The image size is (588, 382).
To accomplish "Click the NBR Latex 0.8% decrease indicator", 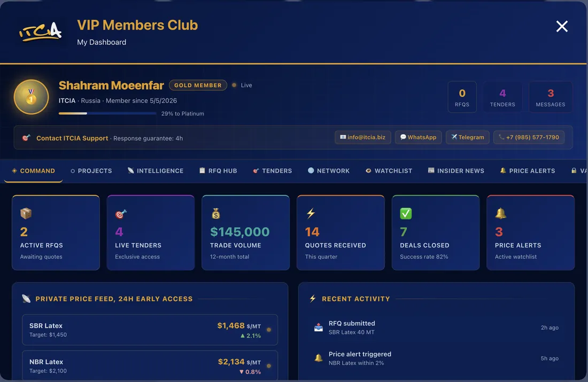I will click(250, 372).
